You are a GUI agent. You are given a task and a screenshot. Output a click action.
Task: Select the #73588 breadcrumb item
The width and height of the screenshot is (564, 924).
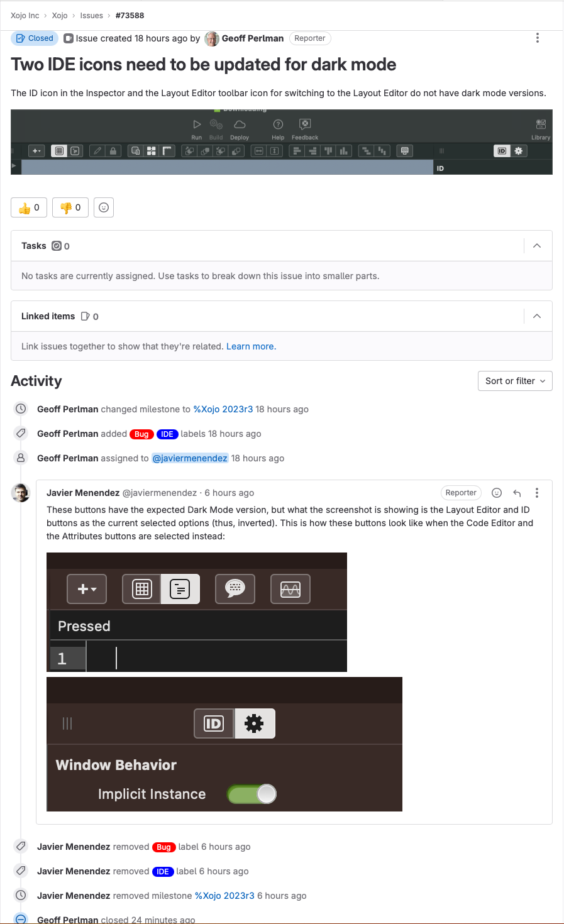pyautogui.click(x=130, y=16)
